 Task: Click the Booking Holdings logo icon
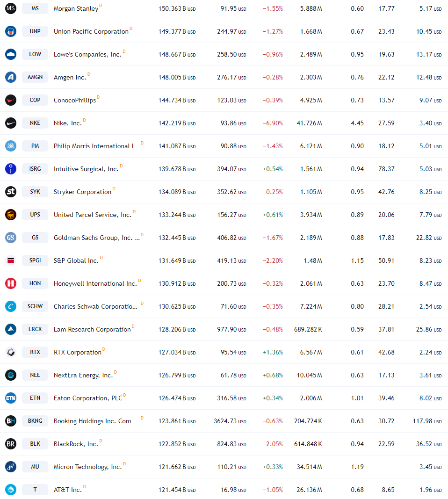pyautogui.click(x=11, y=421)
